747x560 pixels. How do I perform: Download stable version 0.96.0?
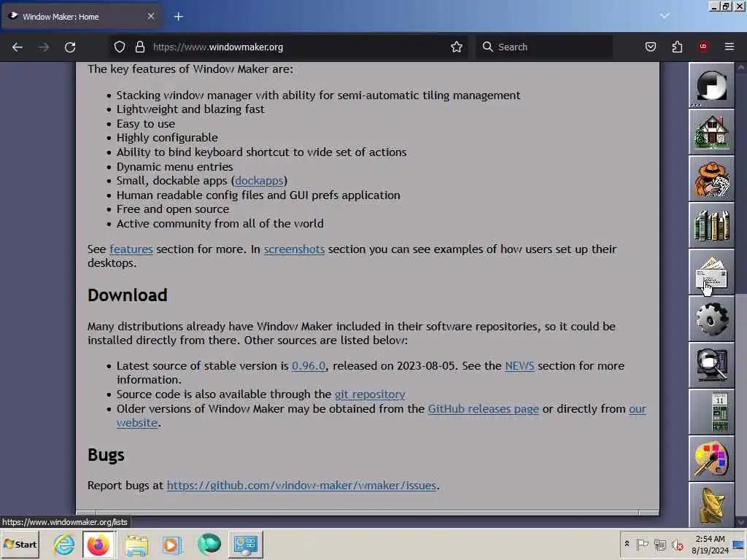(309, 366)
